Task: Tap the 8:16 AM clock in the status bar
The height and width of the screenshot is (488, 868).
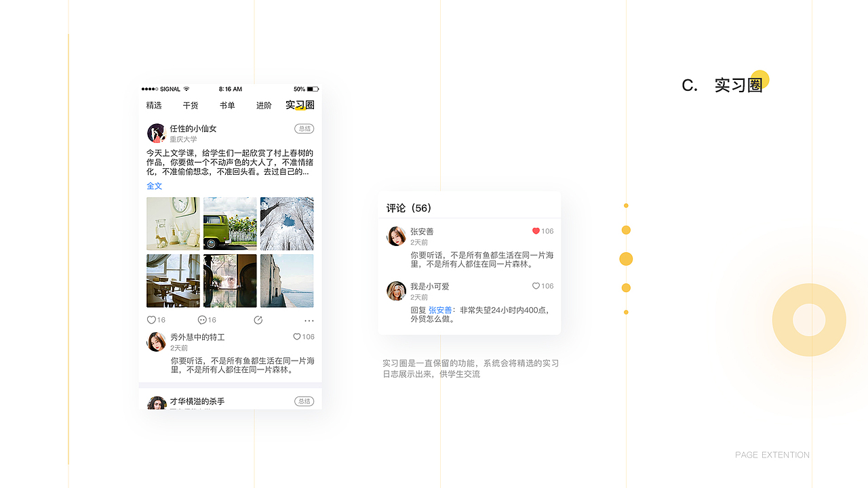Action: coord(231,89)
